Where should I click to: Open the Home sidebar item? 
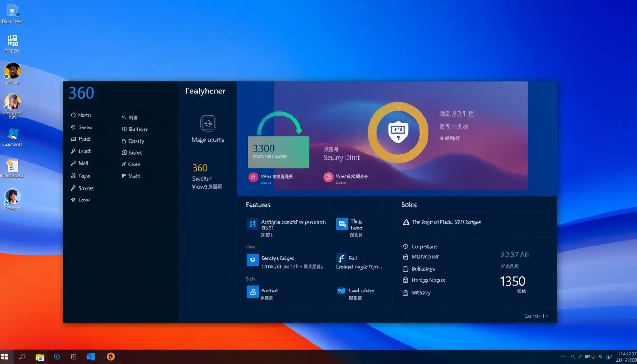coord(81,115)
